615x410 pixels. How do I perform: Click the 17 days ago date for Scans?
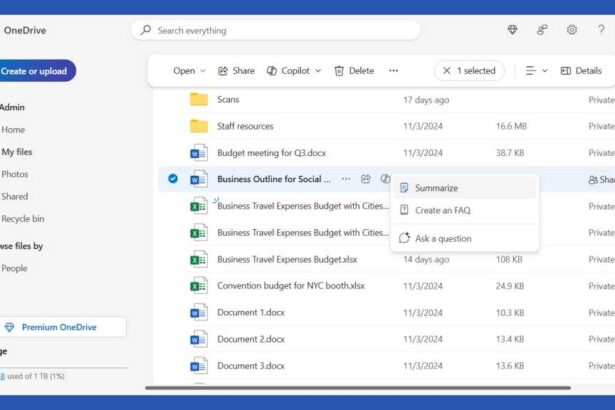coord(426,100)
